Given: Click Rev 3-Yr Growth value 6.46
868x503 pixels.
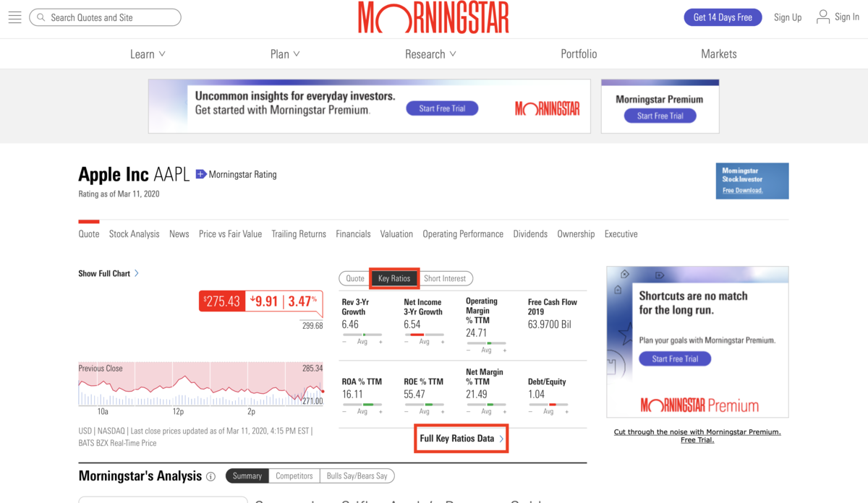Looking at the screenshot, I should coord(350,324).
